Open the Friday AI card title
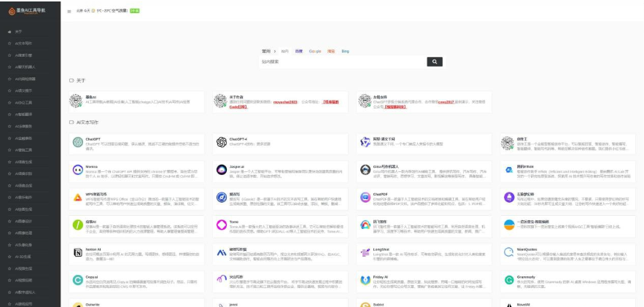The width and height of the screenshot is (644, 307). 380,277
